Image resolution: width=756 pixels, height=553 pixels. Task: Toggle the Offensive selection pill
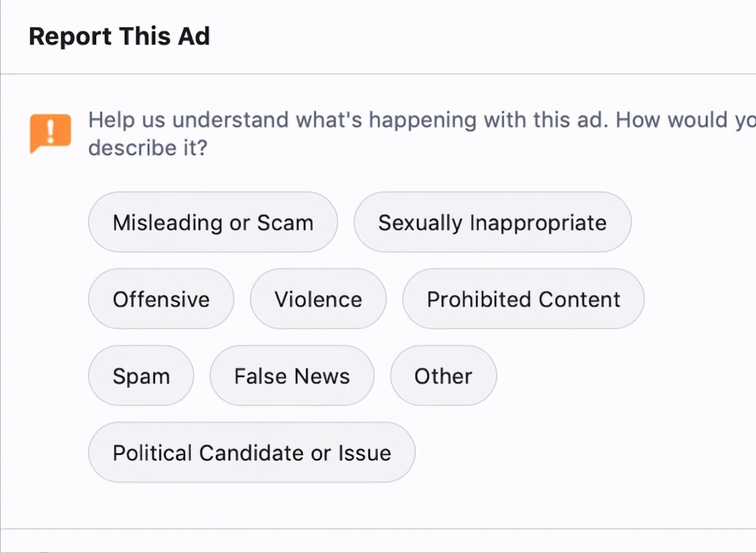pyautogui.click(x=161, y=299)
